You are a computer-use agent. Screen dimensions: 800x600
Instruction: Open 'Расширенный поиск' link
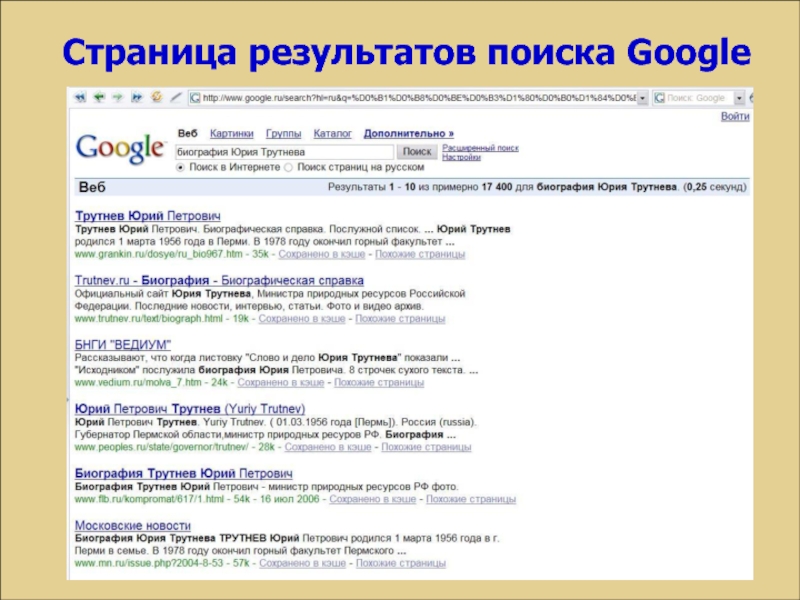[x=480, y=148]
